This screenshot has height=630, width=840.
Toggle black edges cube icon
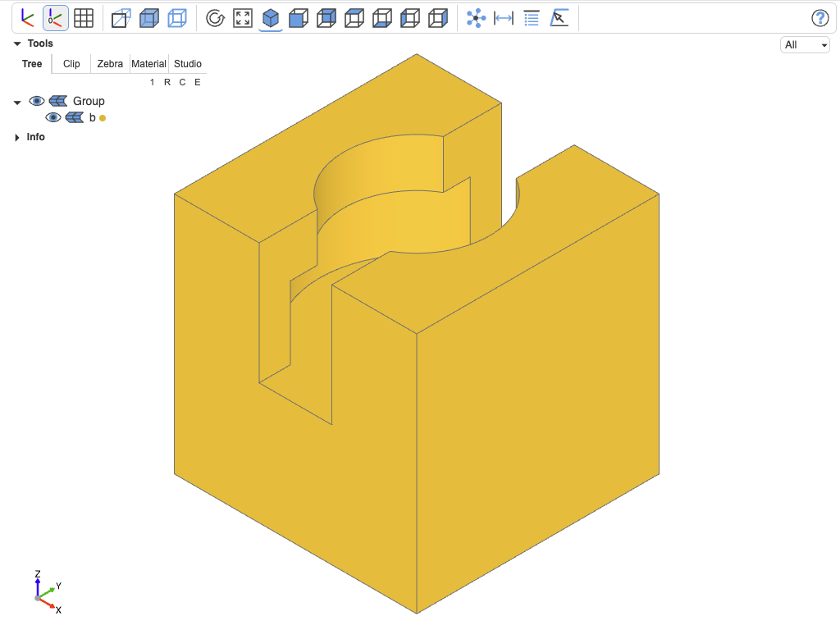pyautogui.click(x=177, y=18)
